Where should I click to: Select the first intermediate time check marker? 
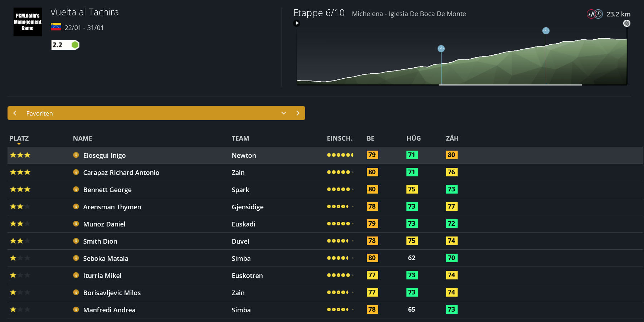441,49
